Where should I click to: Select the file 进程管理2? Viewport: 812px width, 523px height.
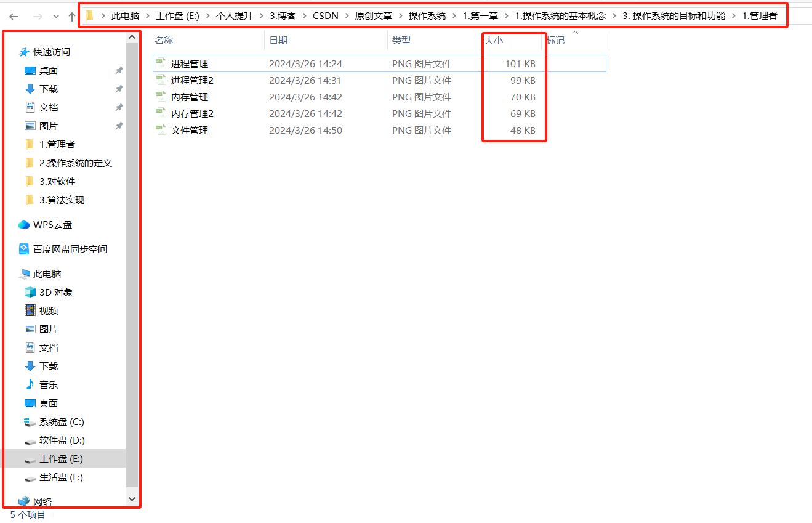192,80
